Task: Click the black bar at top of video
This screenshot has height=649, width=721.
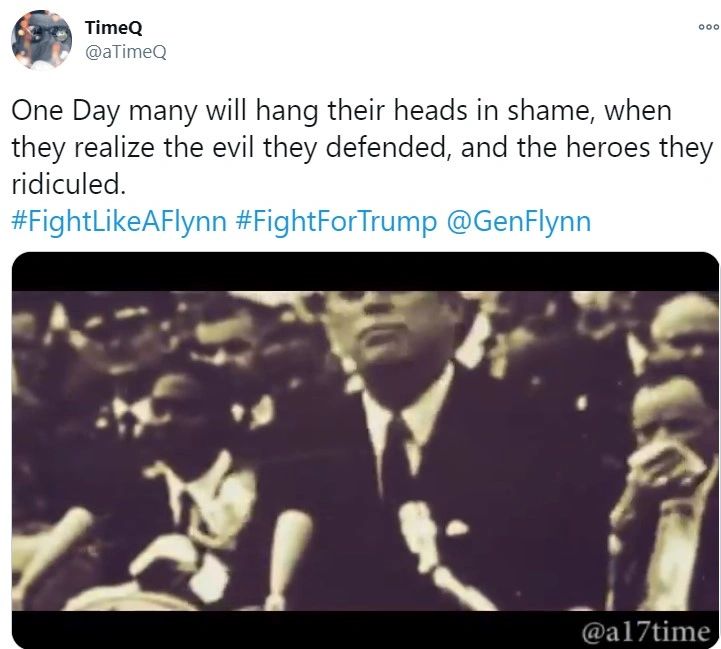Action: click(365, 271)
